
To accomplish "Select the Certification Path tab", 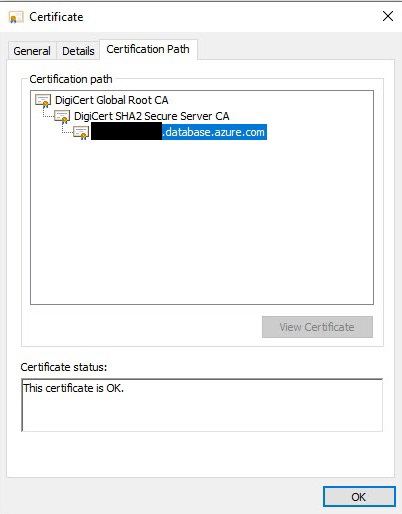I will coord(148,49).
